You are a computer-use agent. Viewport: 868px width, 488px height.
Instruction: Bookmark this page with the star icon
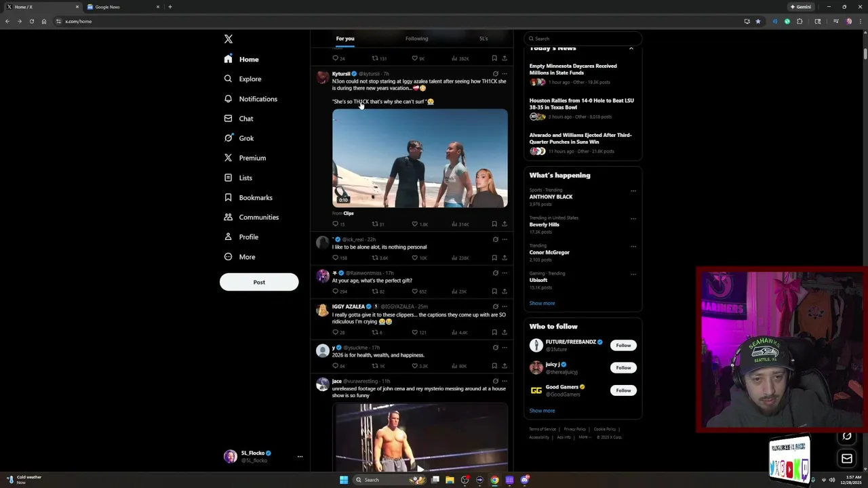757,21
